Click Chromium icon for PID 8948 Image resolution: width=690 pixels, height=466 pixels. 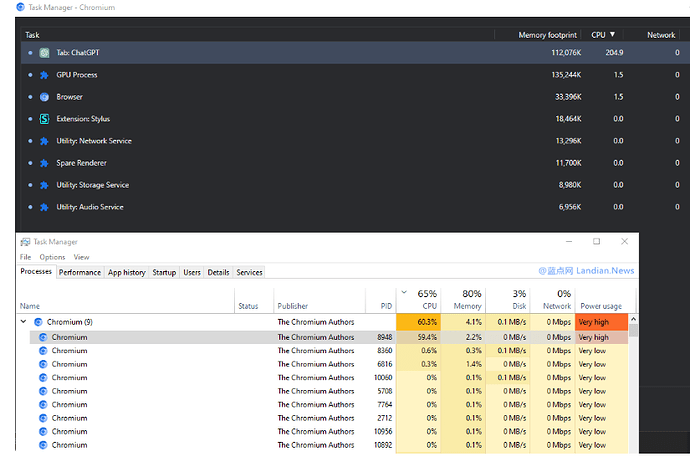tap(43, 337)
